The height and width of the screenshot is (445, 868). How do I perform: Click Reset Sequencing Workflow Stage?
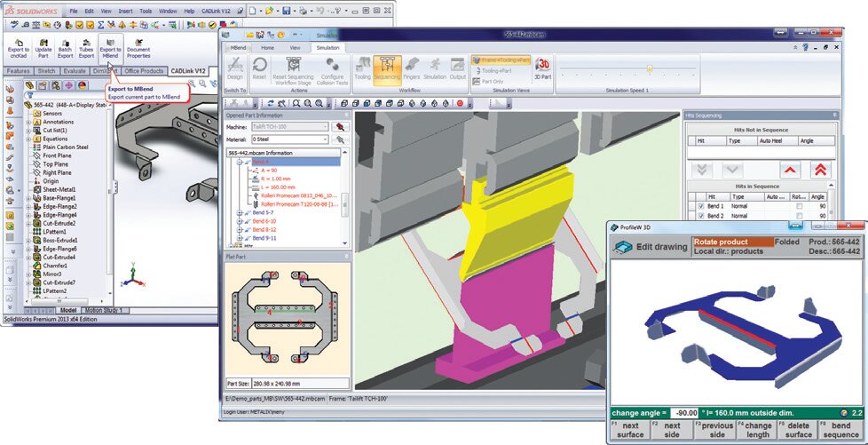click(294, 70)
